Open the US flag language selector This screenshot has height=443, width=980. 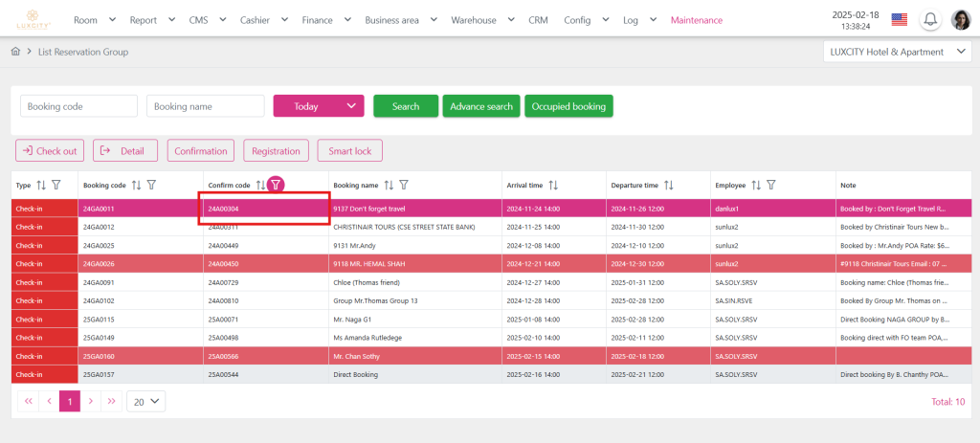(x=899, y=20)
